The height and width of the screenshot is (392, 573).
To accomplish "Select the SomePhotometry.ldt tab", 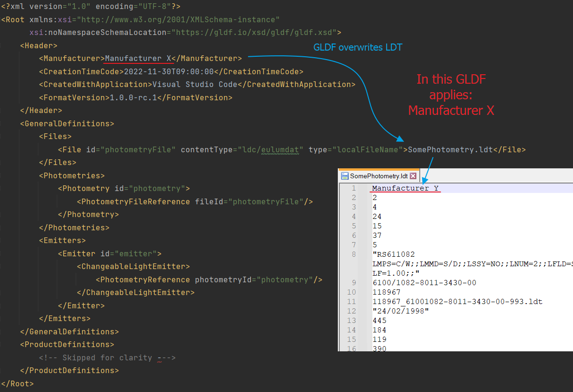I will pos(379,175).
